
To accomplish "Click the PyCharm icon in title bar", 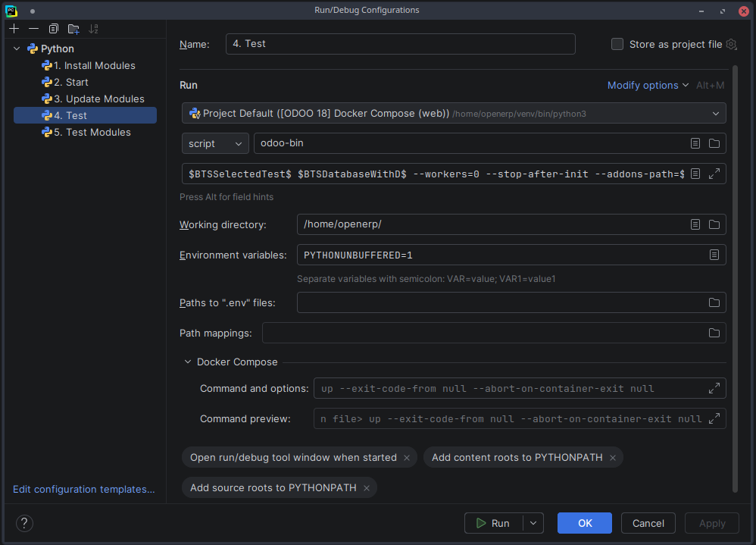I will [11, 11].
